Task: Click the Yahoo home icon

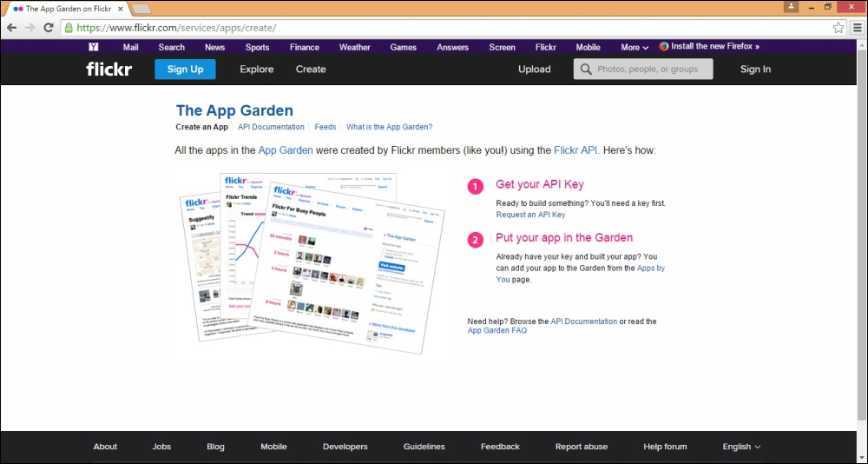Action: click(x=94, y=47)
